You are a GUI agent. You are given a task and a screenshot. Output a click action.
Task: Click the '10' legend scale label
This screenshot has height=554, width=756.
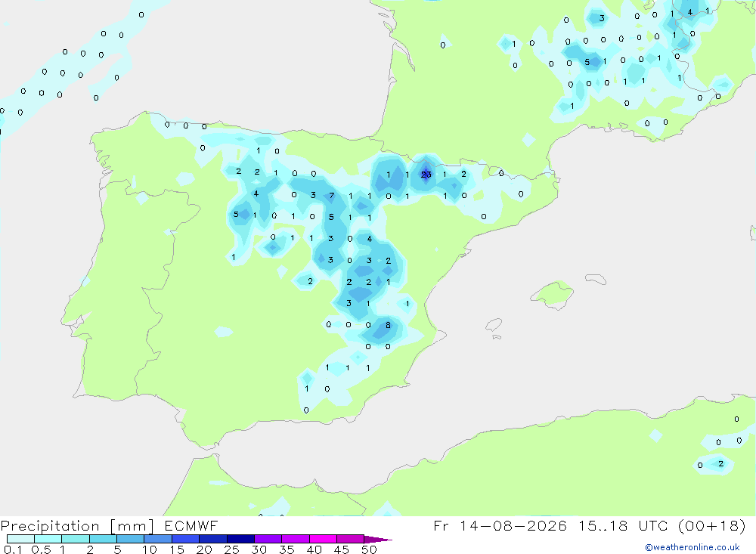150,549
